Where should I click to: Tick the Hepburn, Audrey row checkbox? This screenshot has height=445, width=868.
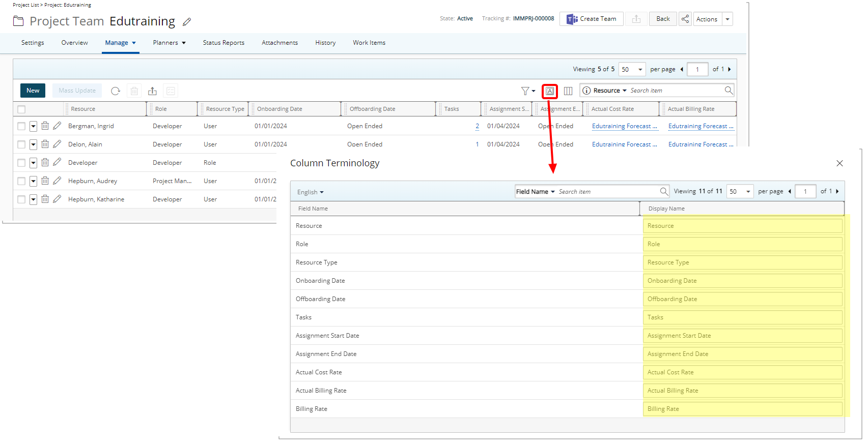click(x=21, y=181)
